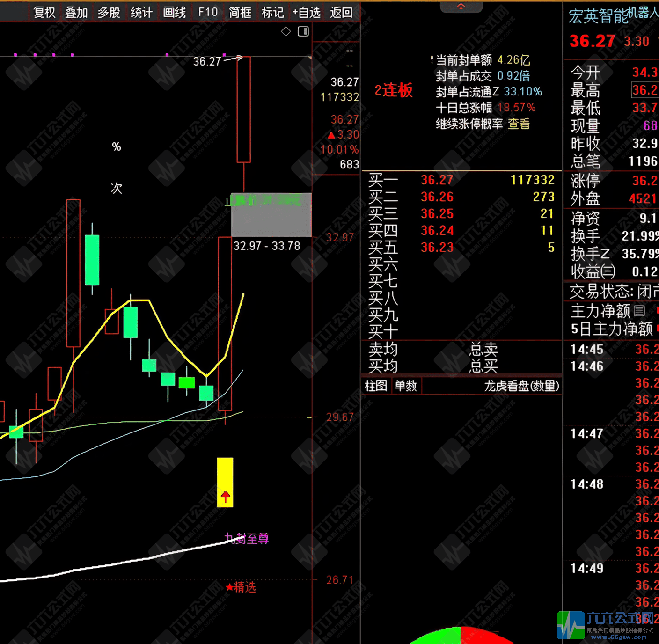Viewport: 659px width, 644px height.
Task: Select the 画线 drawing tool
Action: tap(174, 13)
